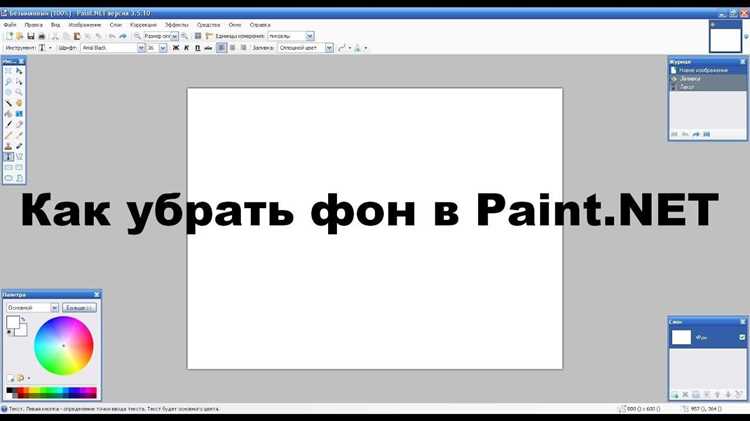The image size is (750, 421).
Task: Select the Pencil tool
Action: (9, 135)
